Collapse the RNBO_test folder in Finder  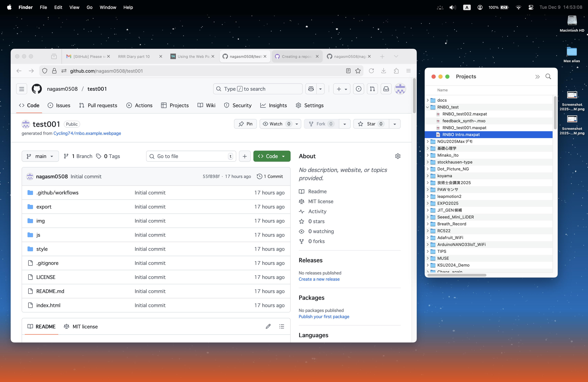pyautogui.click(x=427, y=107)
